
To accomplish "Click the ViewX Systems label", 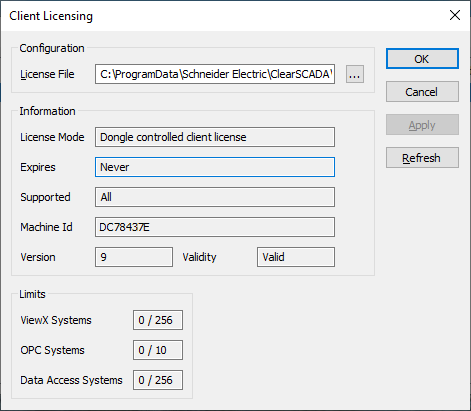I will tap(56, 320).
